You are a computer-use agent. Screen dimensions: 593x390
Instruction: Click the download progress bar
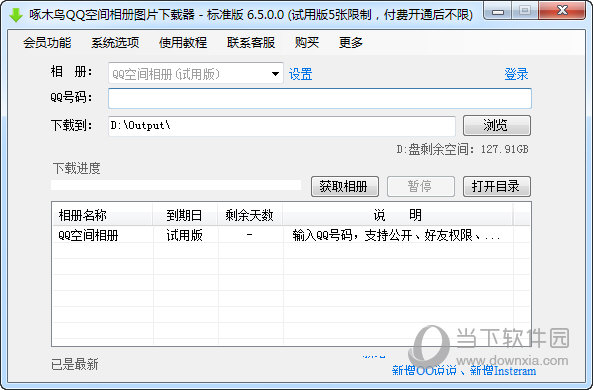coord(176,185)
